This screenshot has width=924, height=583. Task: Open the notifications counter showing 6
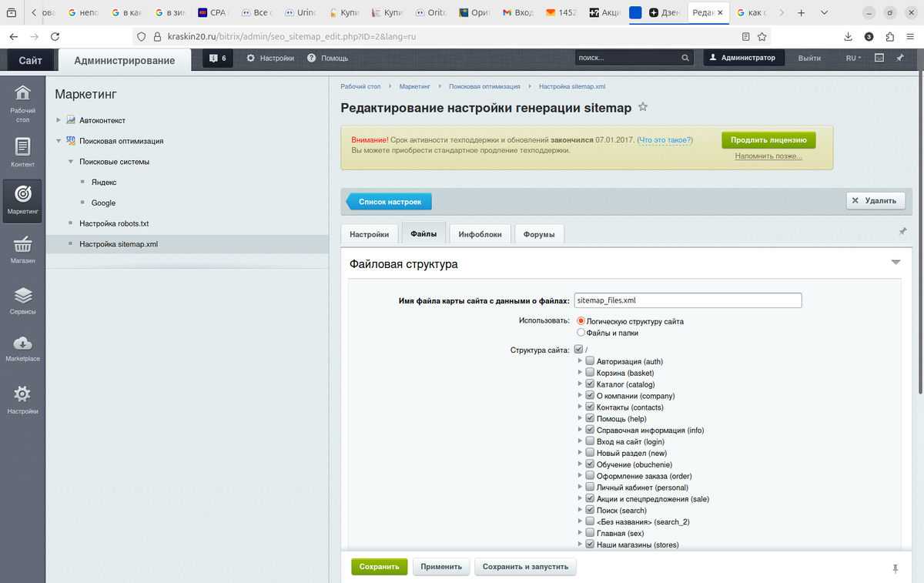pos(216,58)
